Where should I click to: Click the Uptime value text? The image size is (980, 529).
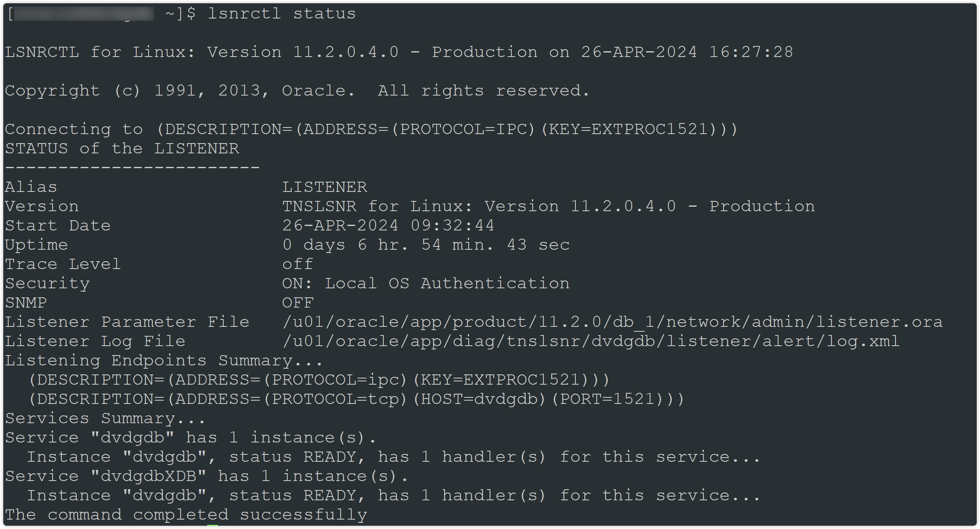click(426, 245)
